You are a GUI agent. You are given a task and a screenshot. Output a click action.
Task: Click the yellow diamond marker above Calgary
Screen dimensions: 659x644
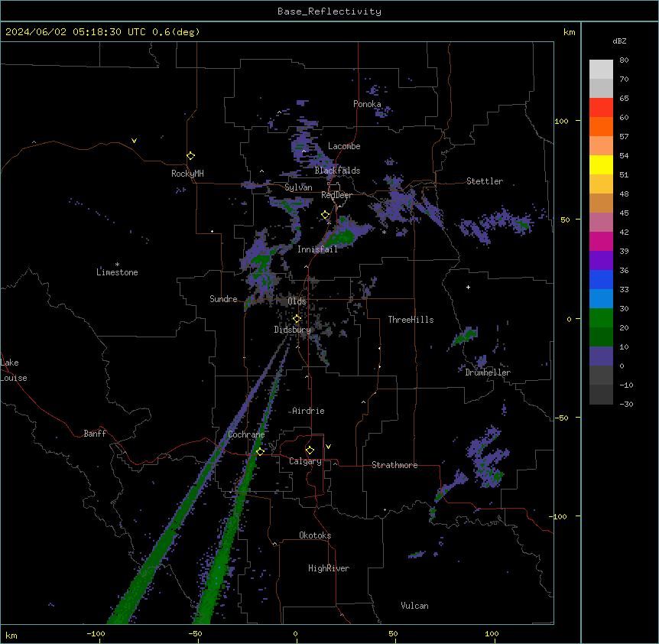click(x=310, y=450)
